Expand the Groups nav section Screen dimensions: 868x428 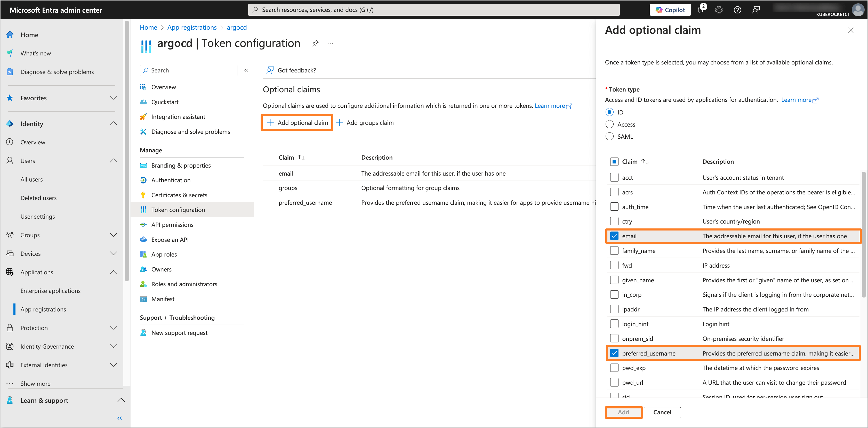(x=114, y=235)
